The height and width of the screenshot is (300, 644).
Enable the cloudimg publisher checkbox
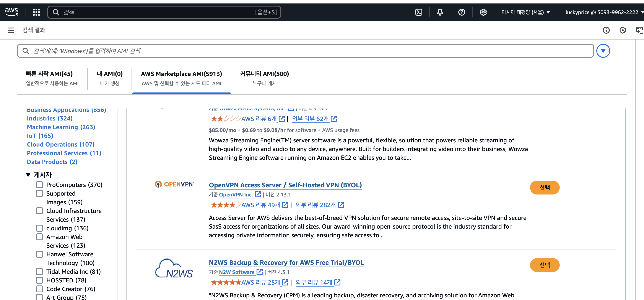tap(39, 228)
